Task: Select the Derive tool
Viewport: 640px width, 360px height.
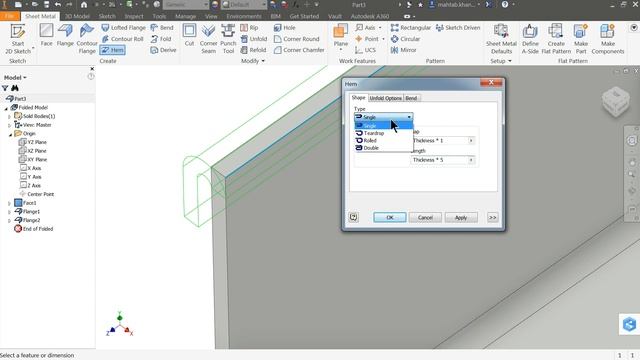Action: [163, 50]
